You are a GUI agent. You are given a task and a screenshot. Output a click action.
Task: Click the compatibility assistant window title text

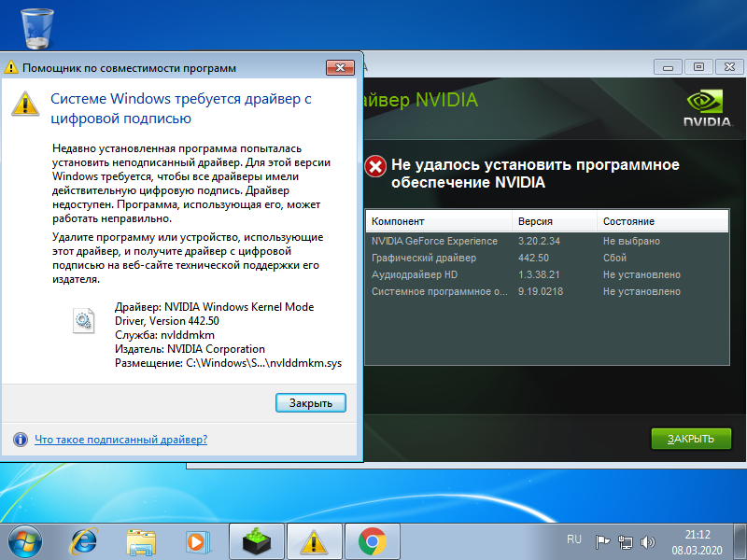129,67
